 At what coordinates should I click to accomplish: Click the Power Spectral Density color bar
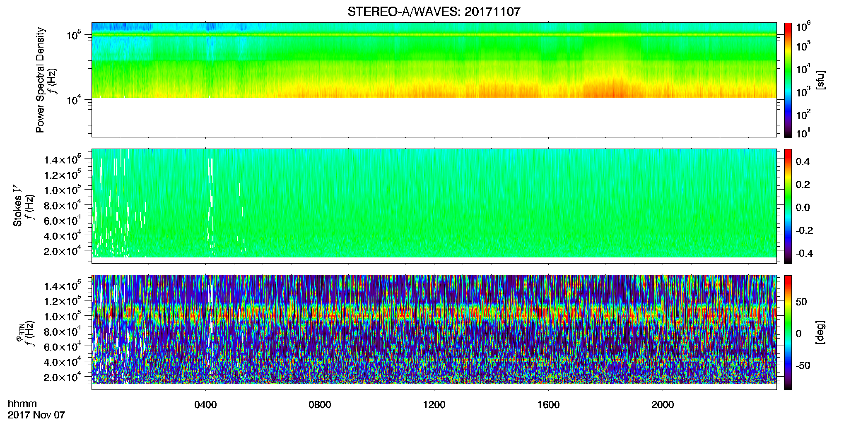tap(788, 80)
